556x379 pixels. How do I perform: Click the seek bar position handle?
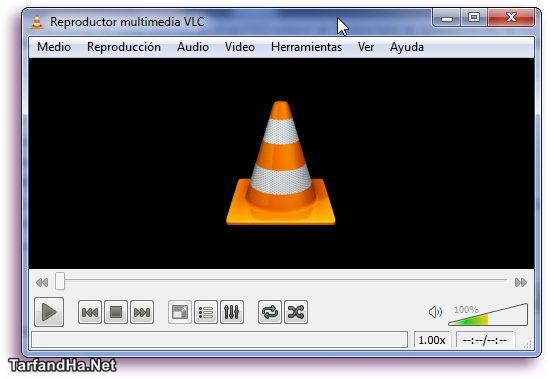click(x=60, y=281)
